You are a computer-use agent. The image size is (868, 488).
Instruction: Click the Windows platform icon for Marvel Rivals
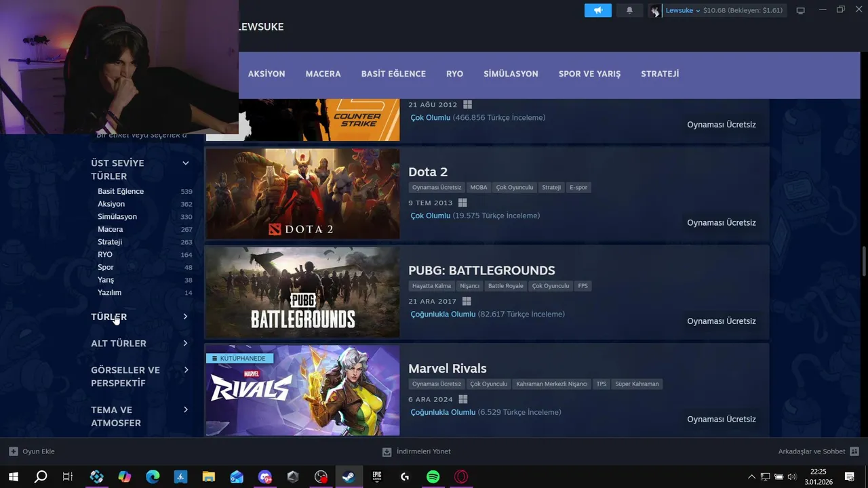click(x=463, y=399)
